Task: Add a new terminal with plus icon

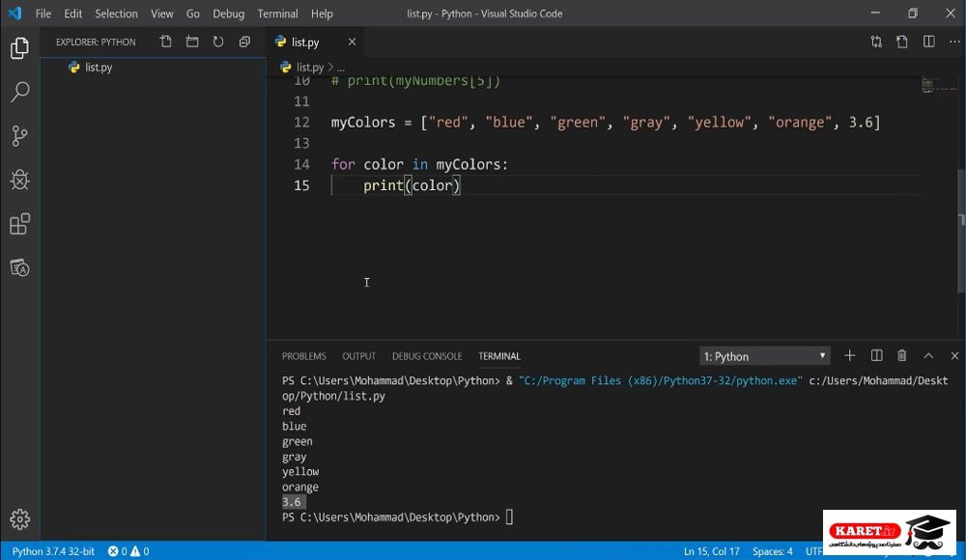Action: tap(849, 355)
